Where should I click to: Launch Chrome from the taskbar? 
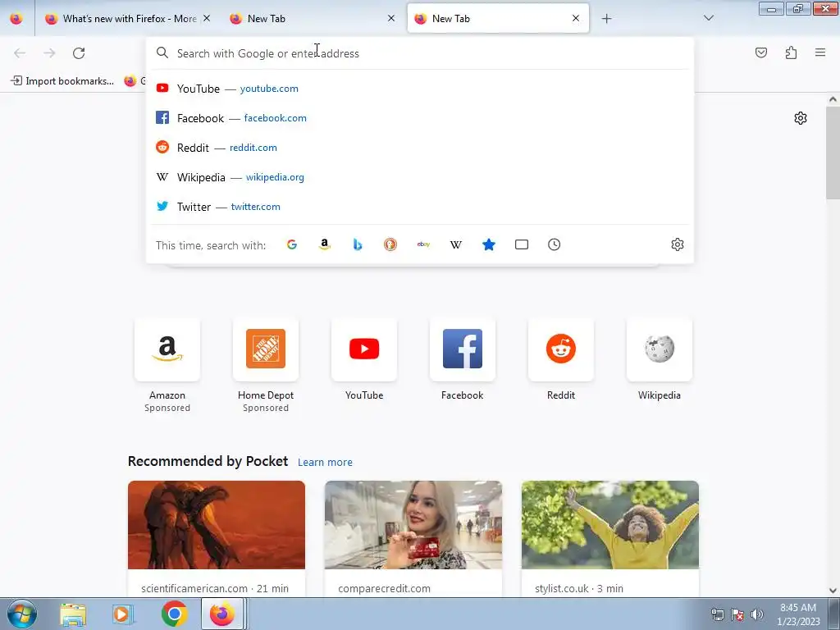(174, 614)
